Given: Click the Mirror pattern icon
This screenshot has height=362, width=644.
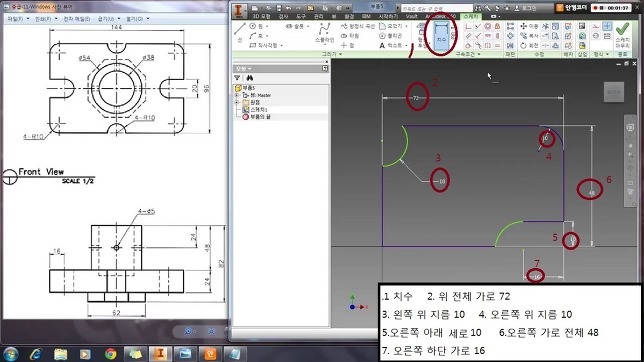Looking at the screenshot, I should pyautogui.click(x=510, y=45).
